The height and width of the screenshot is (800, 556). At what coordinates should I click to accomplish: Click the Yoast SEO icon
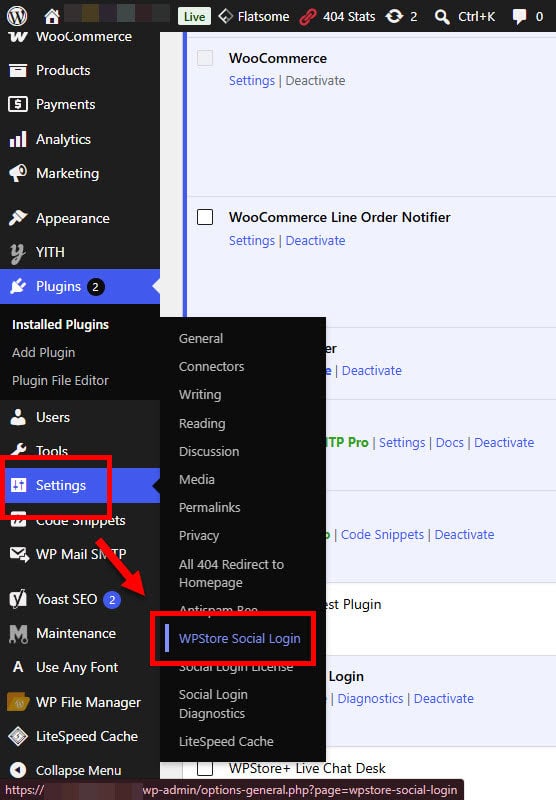pos(18,599)
